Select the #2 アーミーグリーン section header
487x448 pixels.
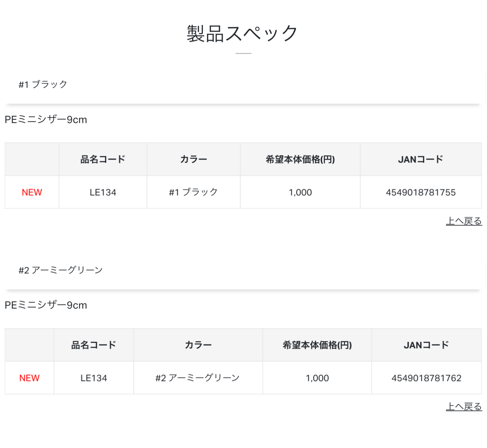click(x=61, y=270)
